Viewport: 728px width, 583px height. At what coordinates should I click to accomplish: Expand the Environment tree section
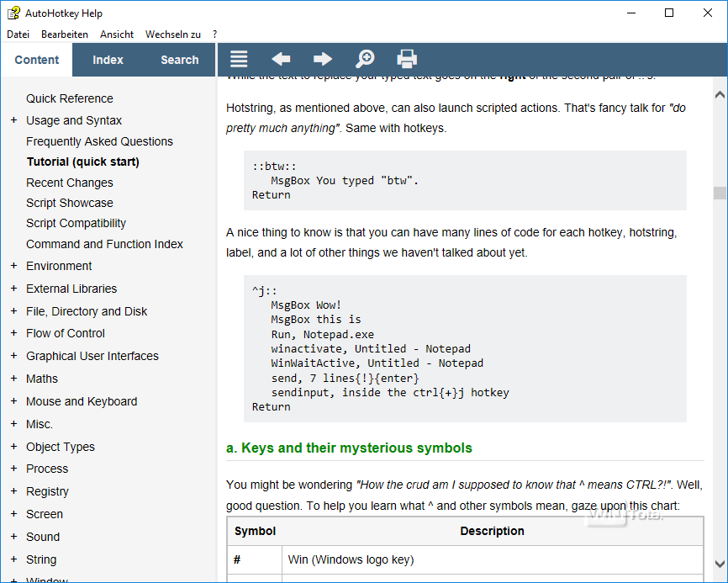click(13, 266)
